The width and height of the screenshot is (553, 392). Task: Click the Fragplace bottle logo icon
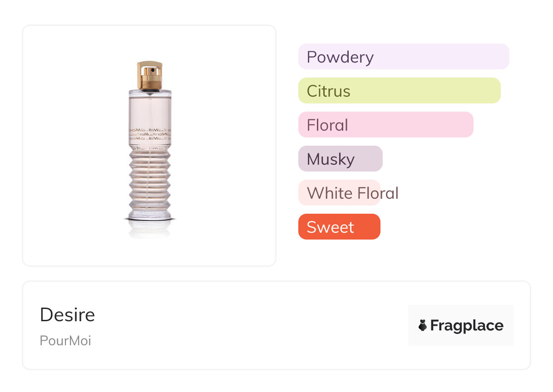423,325
